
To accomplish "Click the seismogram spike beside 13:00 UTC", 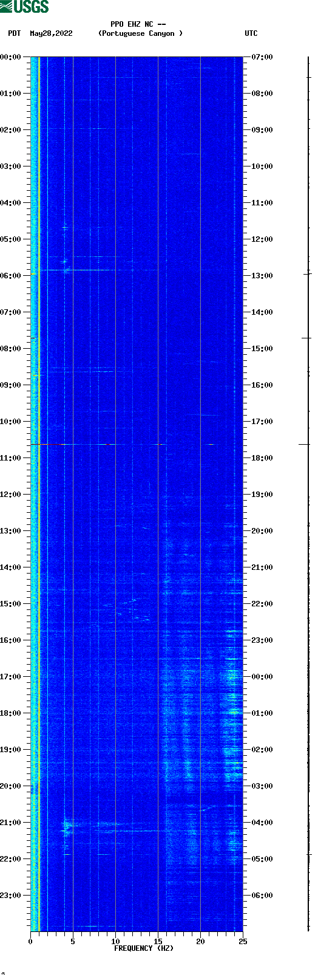I will click(x=308, y=274).
